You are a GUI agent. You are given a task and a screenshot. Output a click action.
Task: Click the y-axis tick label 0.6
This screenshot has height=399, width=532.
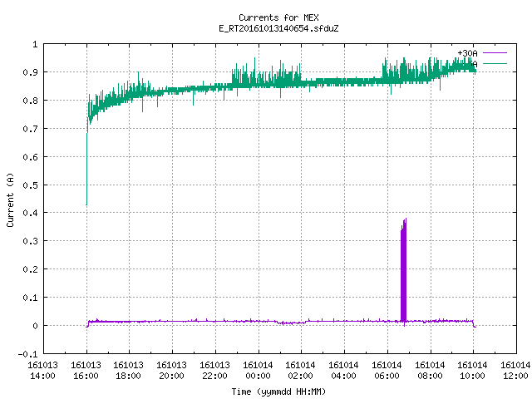point(30,157)
